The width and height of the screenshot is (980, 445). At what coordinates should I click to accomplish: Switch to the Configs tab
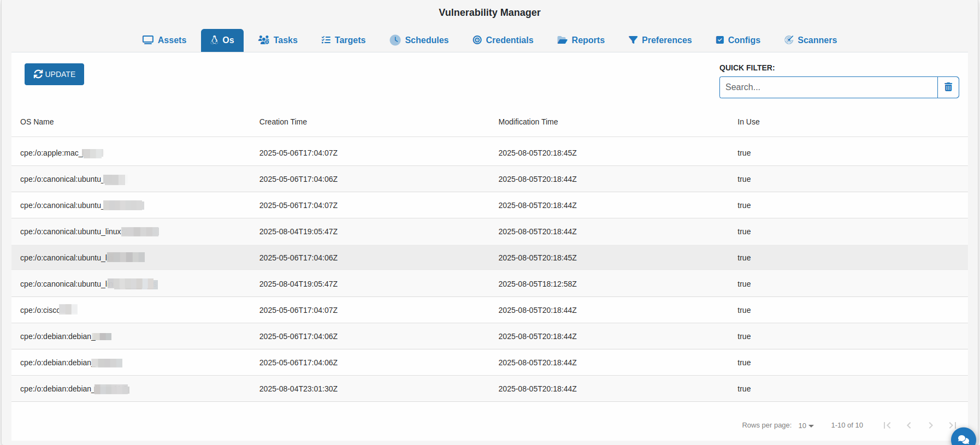[738, 40]
